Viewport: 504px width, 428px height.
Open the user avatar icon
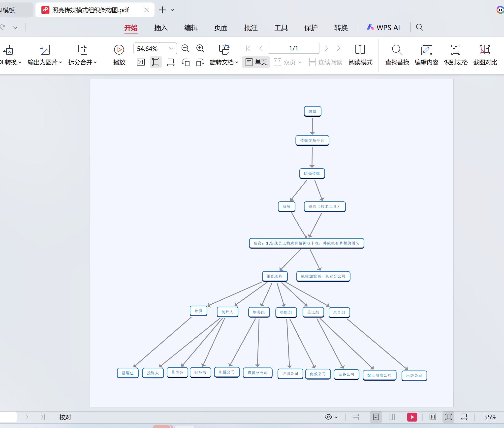coord(500,10)
